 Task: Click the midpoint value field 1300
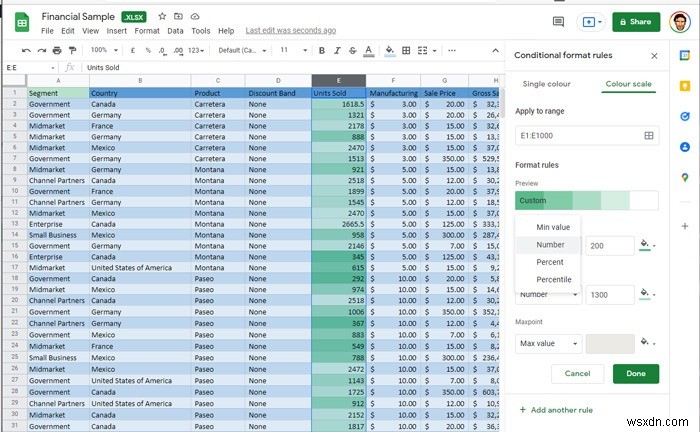point(610,295)
